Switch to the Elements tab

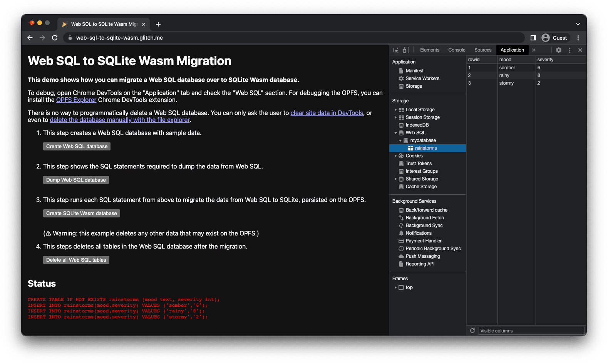coord(430,50)
